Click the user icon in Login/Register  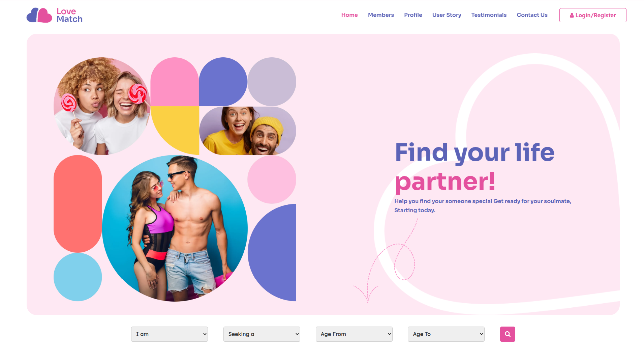tap(572, 16)
